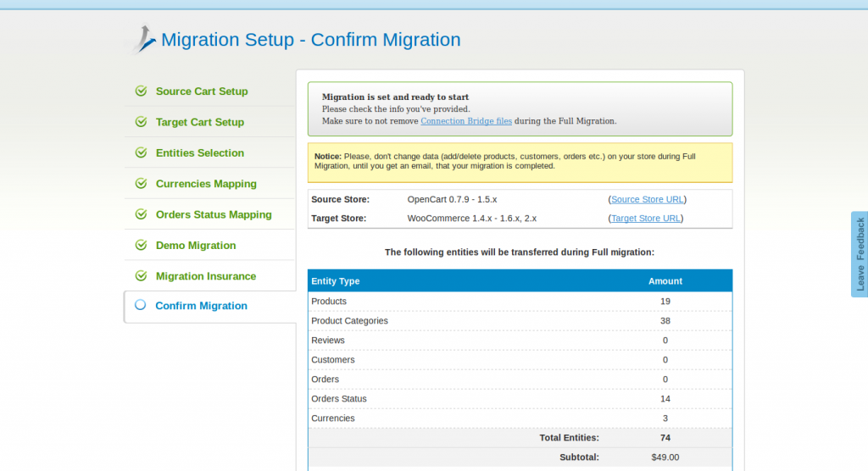Open the Source Cart Setup step
Image resolution: width=868 pixels, height=471 pixels.
[202, 91]
